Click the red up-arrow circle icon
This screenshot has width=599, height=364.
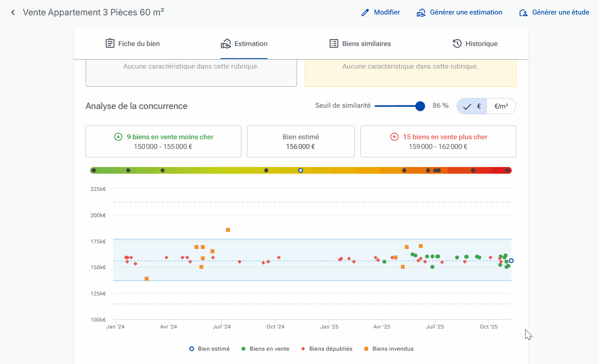pos(394,137)
